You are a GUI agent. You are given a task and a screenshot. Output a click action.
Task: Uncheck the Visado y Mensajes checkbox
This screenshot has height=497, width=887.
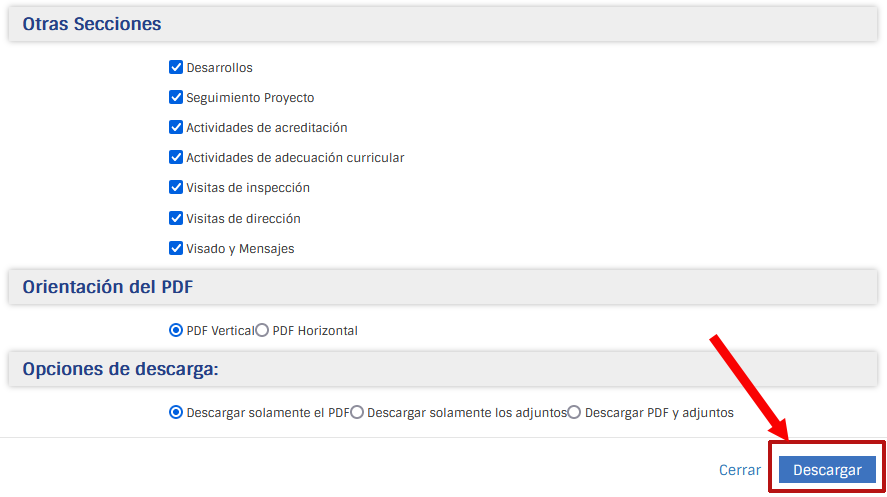(x=176, y=248)
